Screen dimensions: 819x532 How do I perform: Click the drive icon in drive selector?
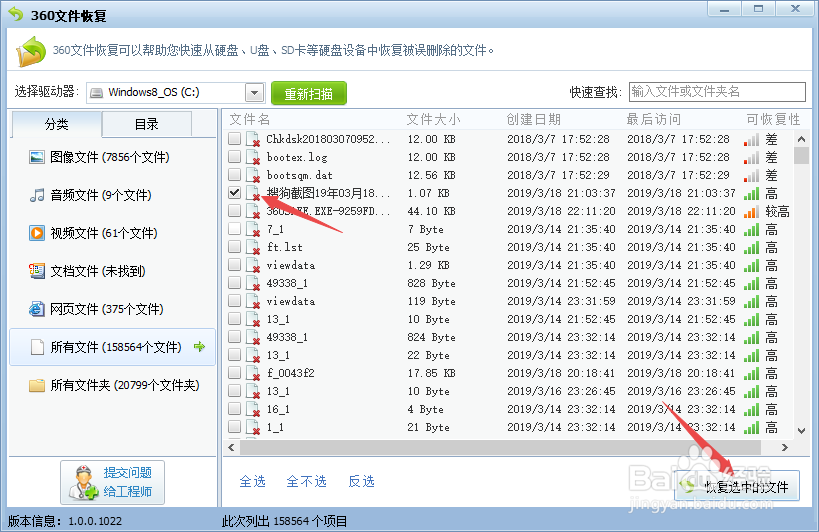97,93
